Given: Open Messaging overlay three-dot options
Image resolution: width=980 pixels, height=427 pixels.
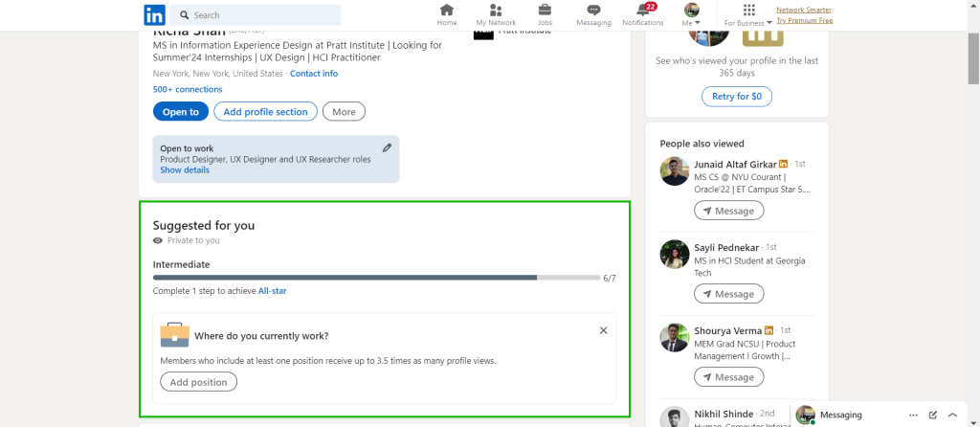Looking at the screenshot, I should point(913,415).
